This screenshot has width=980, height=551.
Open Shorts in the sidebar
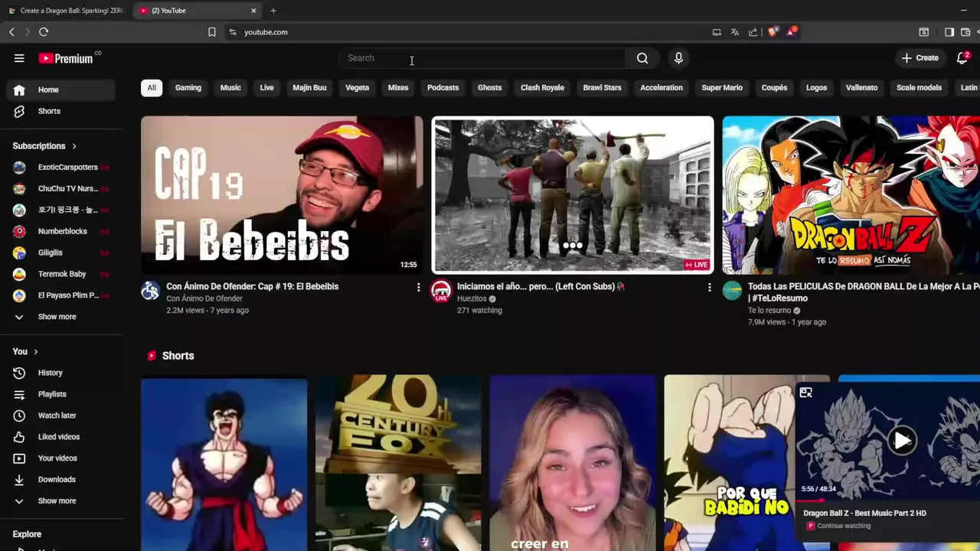pyautogui.click(x=61, y=111)
